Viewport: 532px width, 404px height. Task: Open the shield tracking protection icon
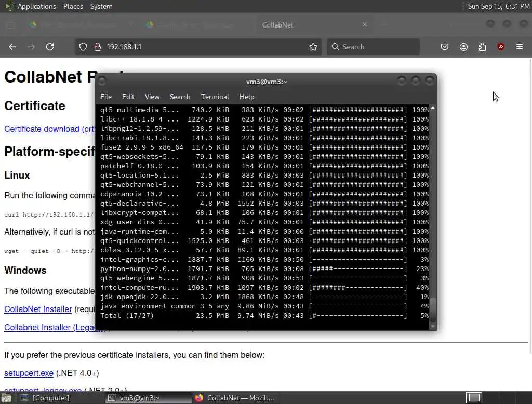(83, 47)
